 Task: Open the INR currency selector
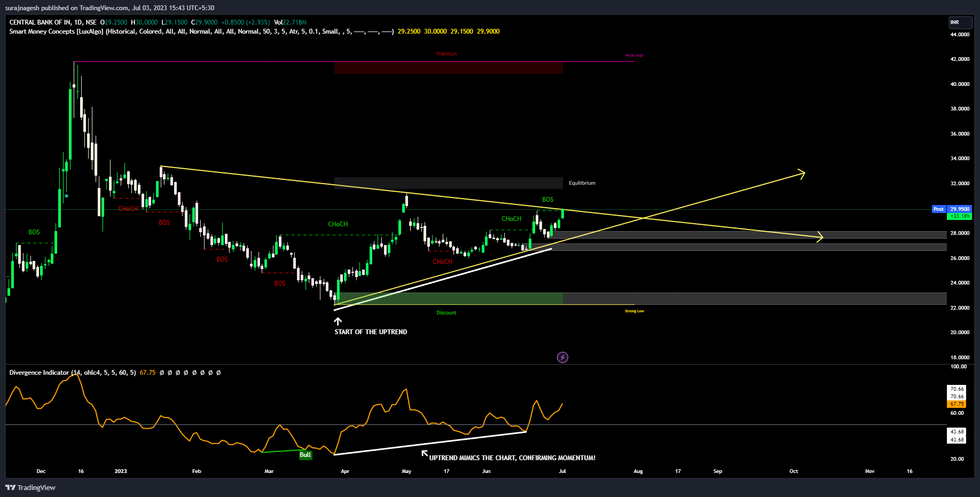point(960,22)
